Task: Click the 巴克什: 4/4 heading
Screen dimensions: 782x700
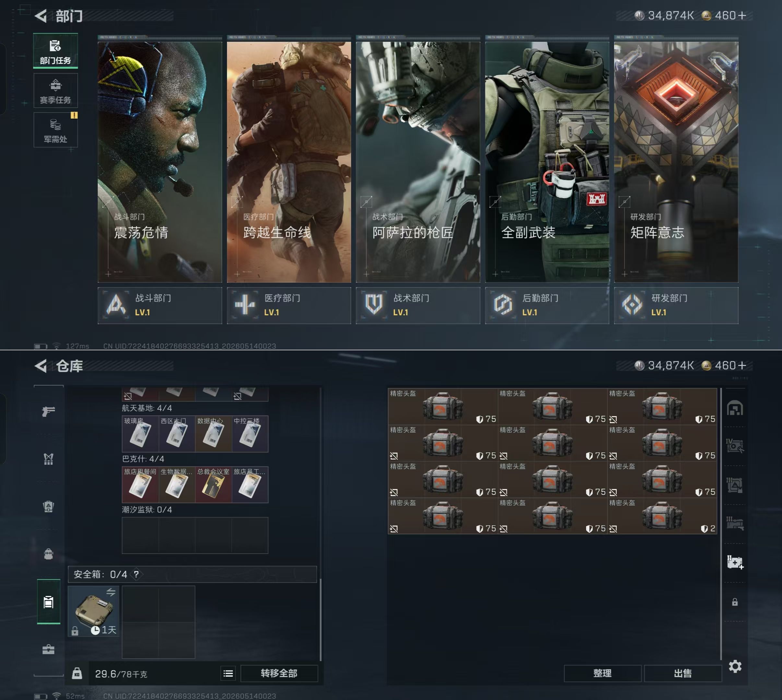Action: point(143,459)
